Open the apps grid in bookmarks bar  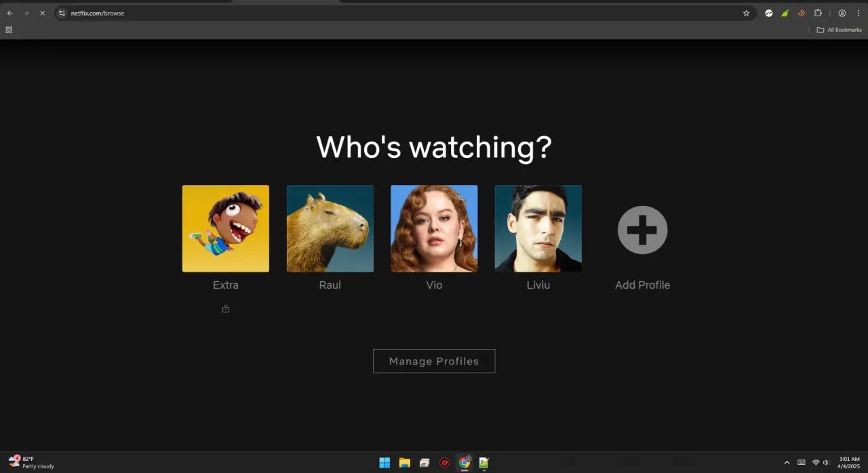[x=9, y=30]
